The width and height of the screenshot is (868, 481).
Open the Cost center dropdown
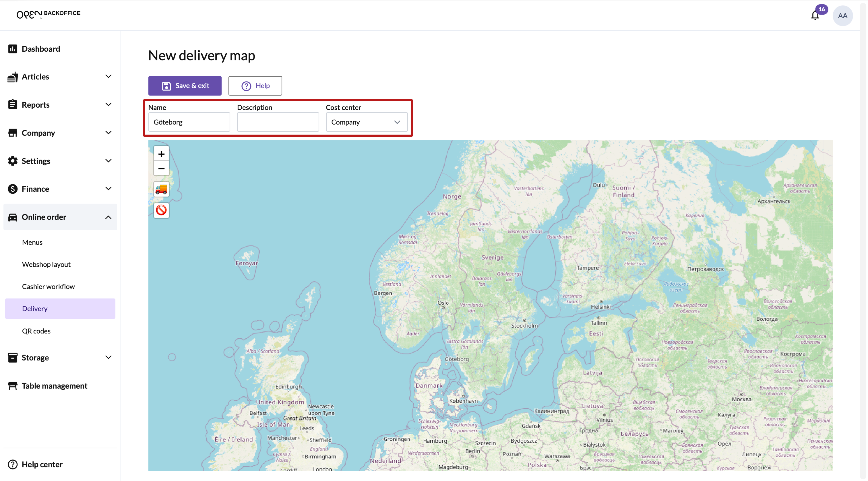point(366,122)
